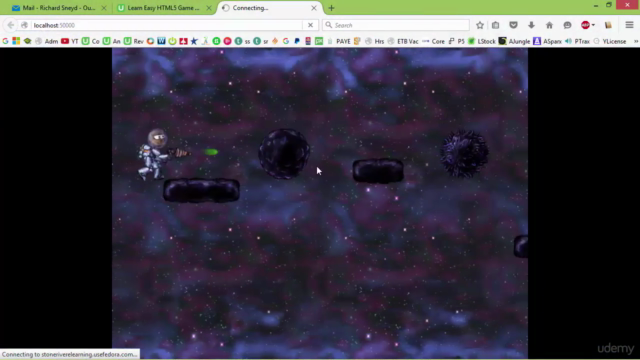640x360 pixels.
Task: Open the Core bookmark
Action: [x=433, y=41]
